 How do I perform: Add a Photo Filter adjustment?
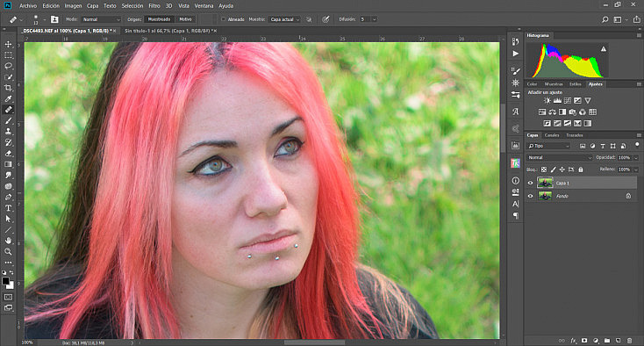573,112
